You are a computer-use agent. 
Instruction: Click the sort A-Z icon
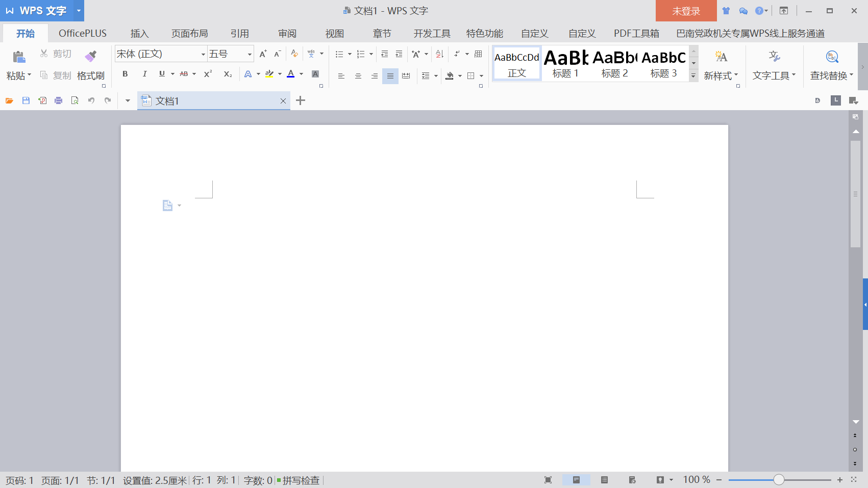point(439,54)
